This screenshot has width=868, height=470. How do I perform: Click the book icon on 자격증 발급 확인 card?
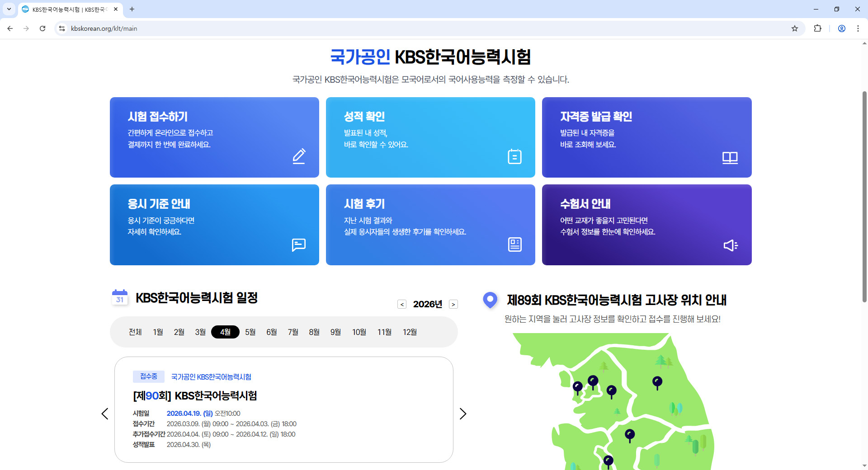click(730, 158)
